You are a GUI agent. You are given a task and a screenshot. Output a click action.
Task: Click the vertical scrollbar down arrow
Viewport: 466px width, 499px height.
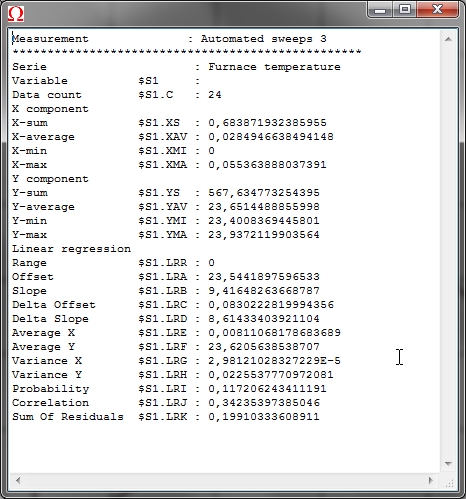tap(448, 464)
